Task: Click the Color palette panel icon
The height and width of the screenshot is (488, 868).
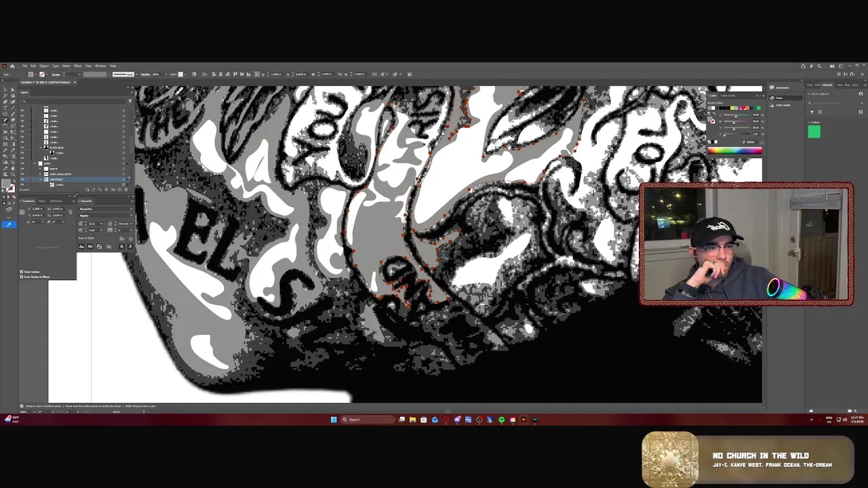Action: point(772,98)
